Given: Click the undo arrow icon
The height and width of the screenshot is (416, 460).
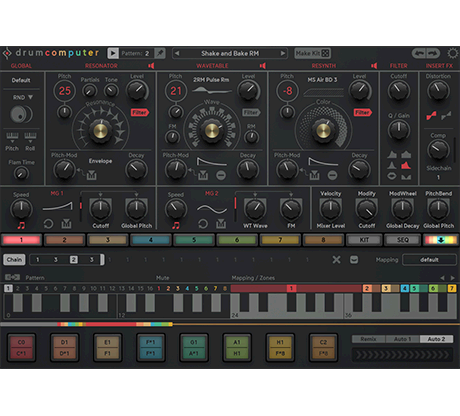Looking at the screenshot, I should coord(420,53).
